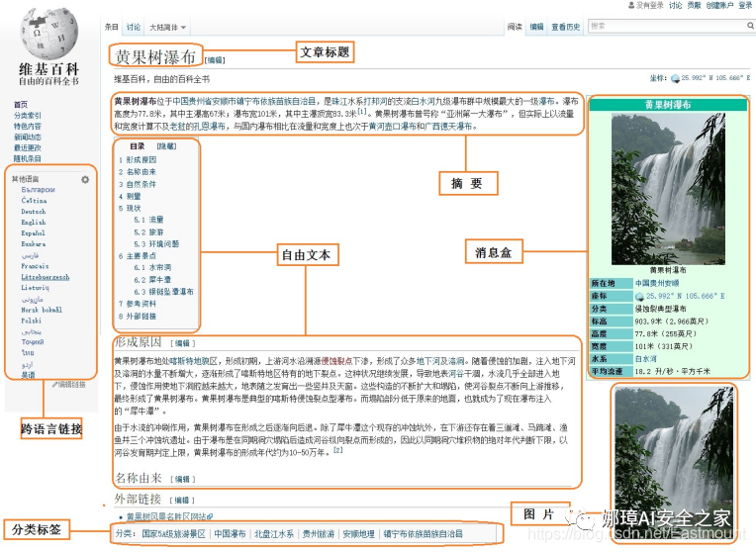Switch to the Norsk bokmål language version
The image size is (756, 552).
point(42,310)
